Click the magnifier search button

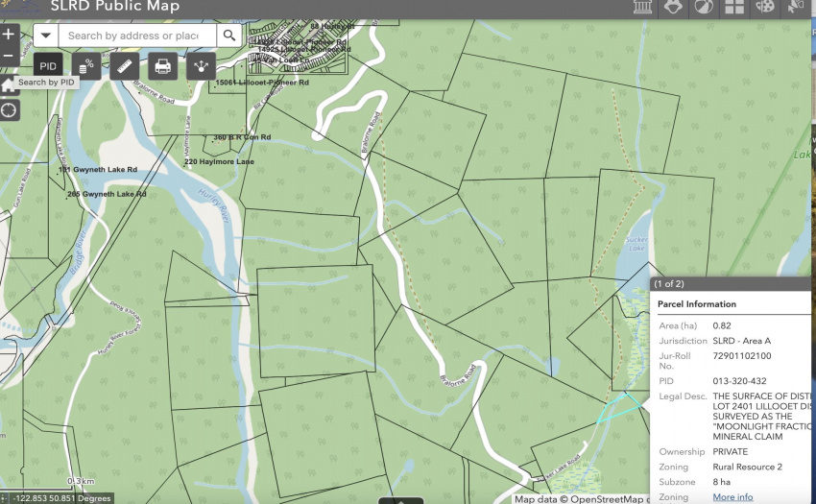tap(229, 36)
